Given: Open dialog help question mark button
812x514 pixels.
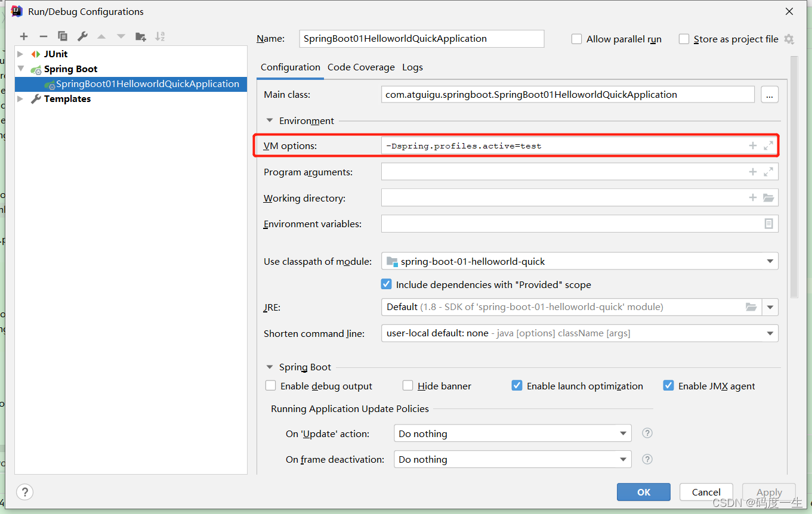Looking at the screenshot, I should 24,492.
